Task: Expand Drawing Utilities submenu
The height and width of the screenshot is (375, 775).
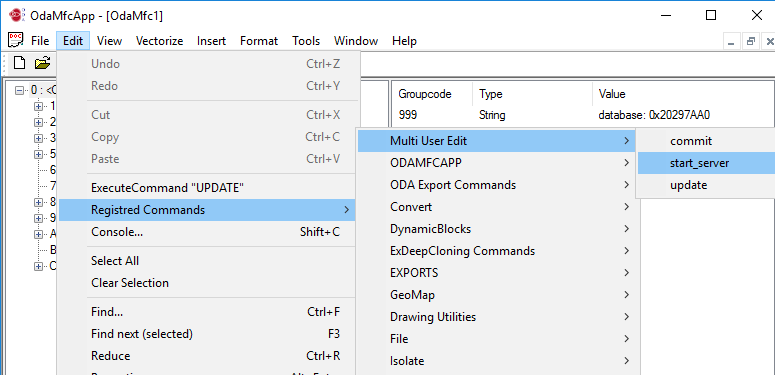Action: 498,317
